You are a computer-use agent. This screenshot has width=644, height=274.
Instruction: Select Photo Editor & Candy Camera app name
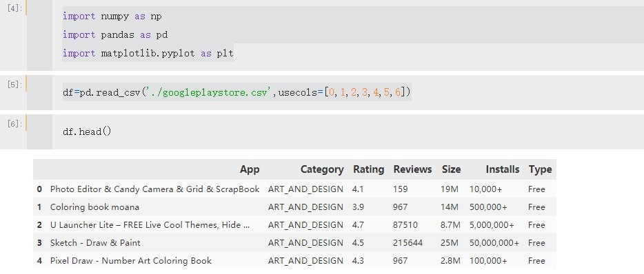(x=155, y=189)
